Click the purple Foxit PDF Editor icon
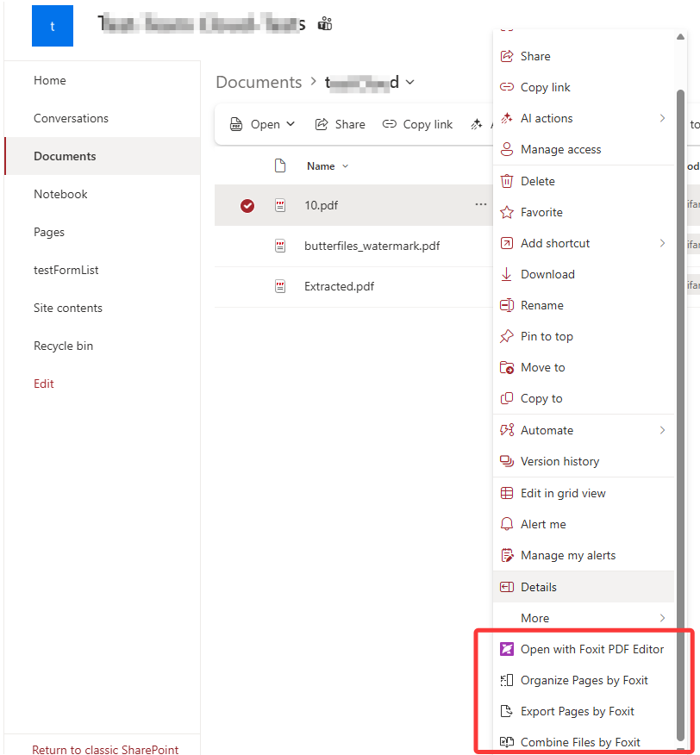 tap(506, 649)
